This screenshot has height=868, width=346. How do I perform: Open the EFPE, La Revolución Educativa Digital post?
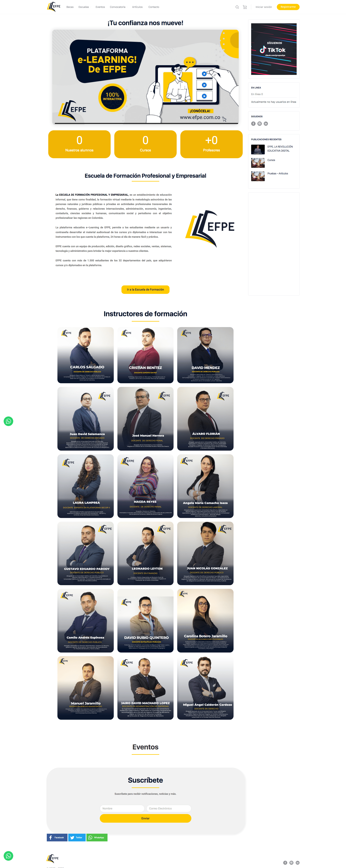[280, 149]
